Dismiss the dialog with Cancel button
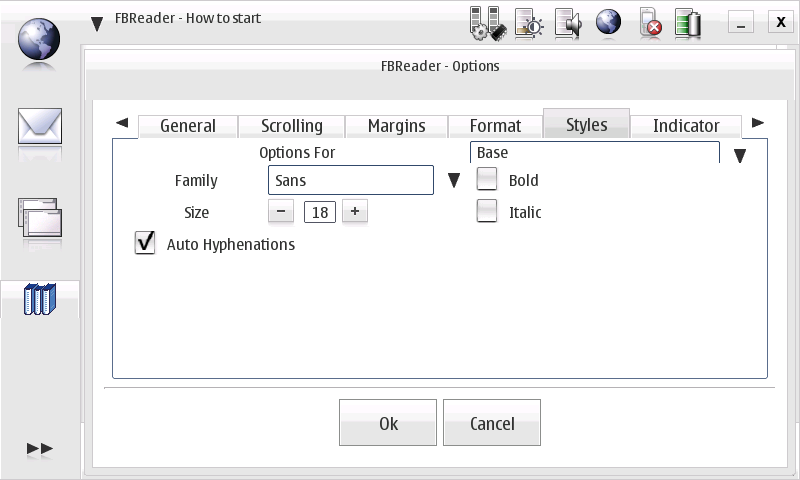Viewport: 800px width, 480px height. point(492,423)
